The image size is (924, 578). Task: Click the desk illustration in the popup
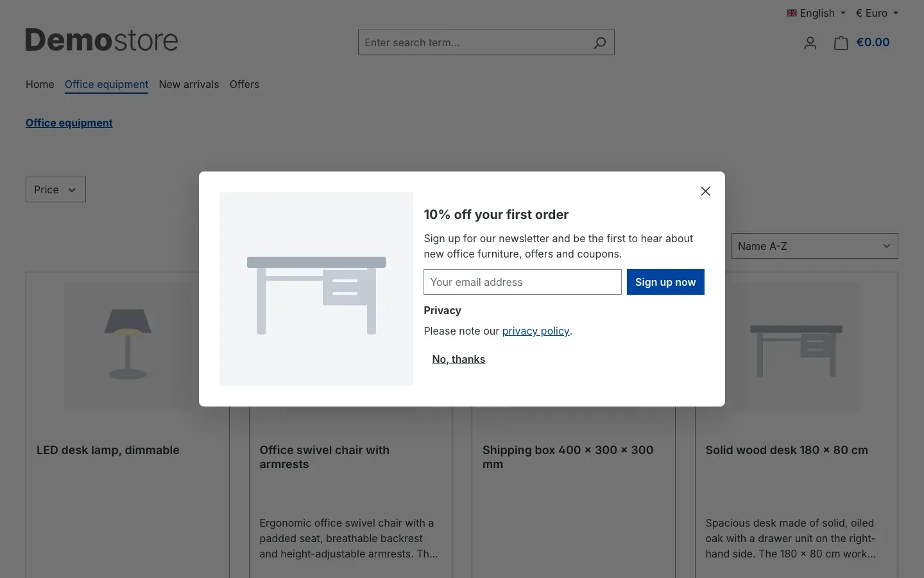click(316, 288)
